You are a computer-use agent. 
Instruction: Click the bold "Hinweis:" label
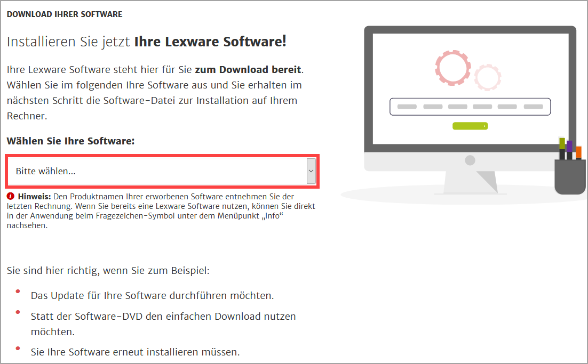[x=35, y=196]
